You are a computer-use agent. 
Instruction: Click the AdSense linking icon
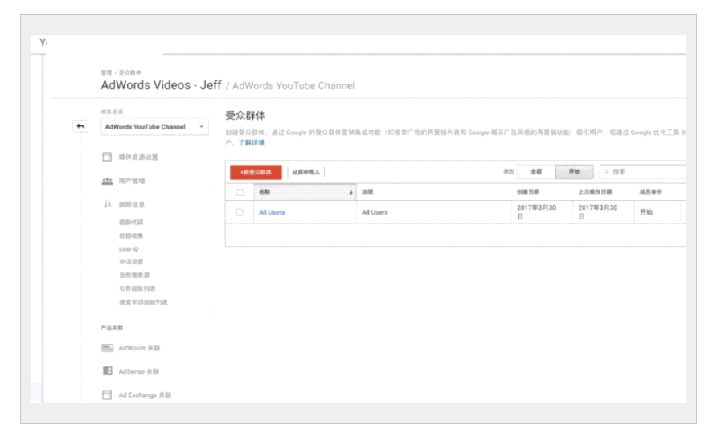coord(108,371)
